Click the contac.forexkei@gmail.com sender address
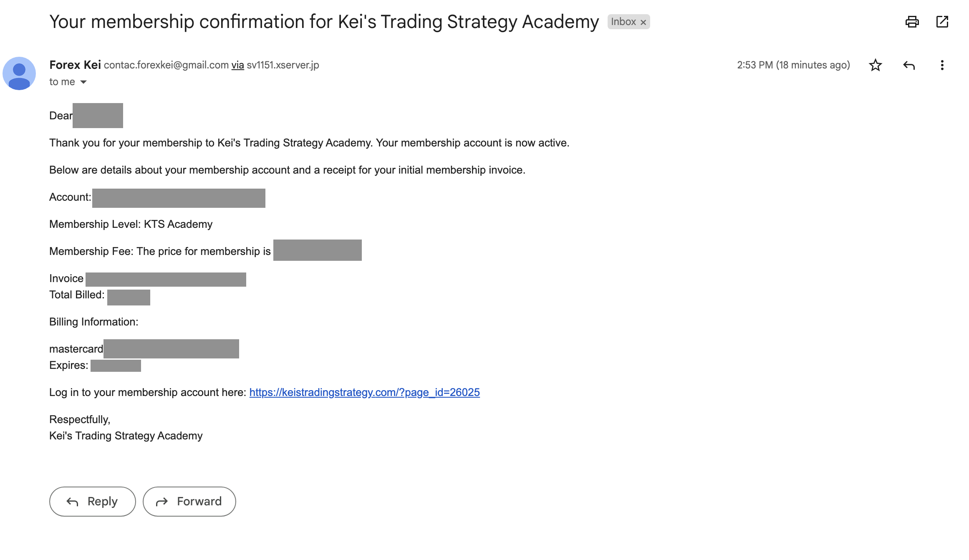The width and height of the screenshot is (969, 560). click(x=166, y=65)
